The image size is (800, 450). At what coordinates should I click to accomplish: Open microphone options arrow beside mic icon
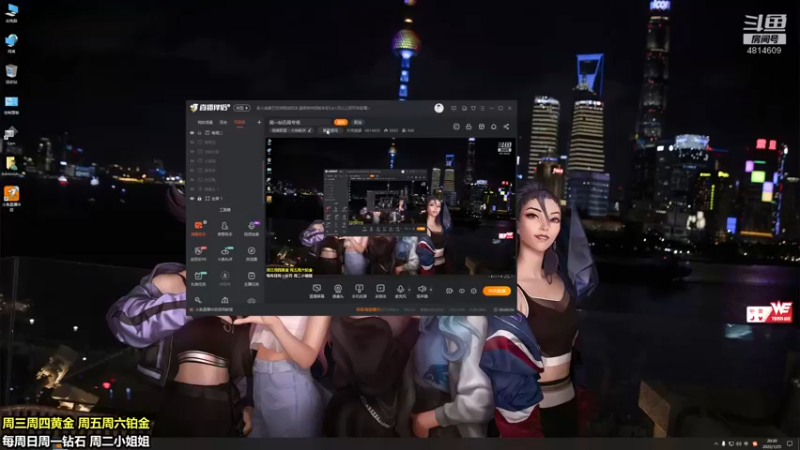pyautogui.click(x=409, y=290)
